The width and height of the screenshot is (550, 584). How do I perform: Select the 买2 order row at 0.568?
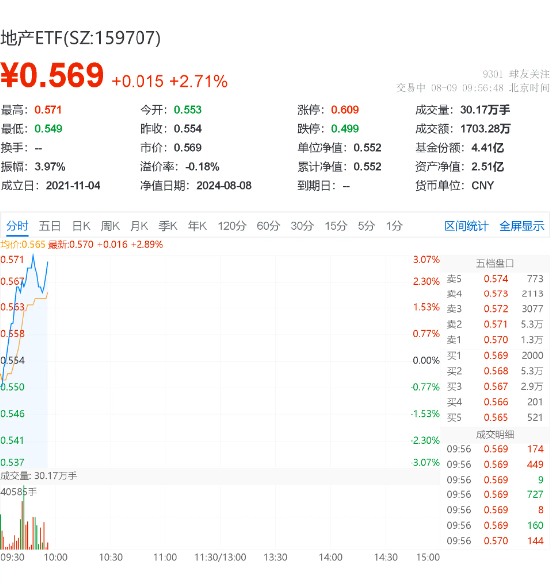pyautogui.click(x=495, y=371)
